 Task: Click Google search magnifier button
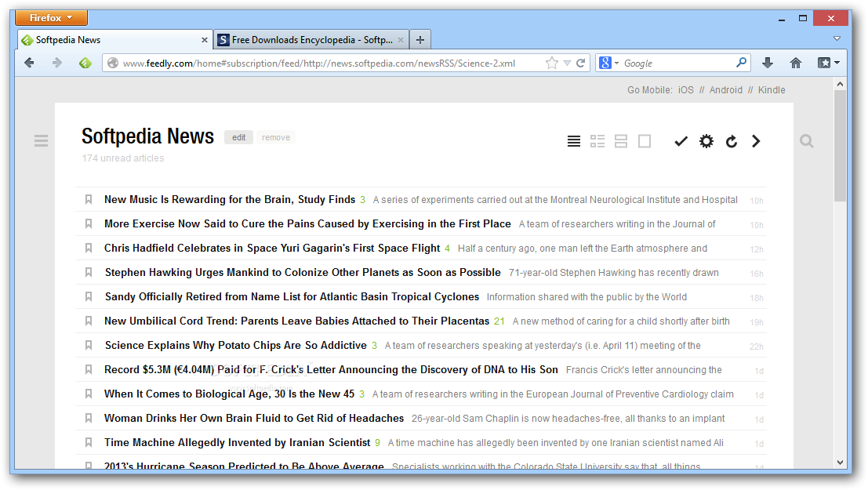[741, 63]
